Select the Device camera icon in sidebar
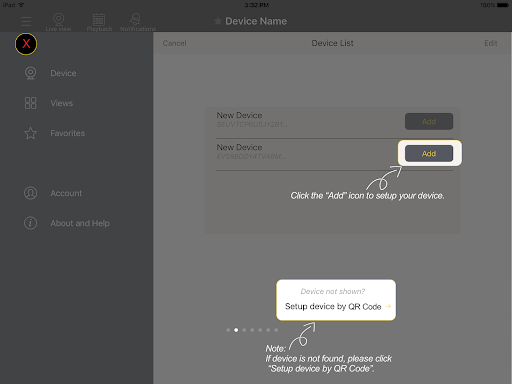This screenshot has height=384, width=512. (x=31, y=73)
